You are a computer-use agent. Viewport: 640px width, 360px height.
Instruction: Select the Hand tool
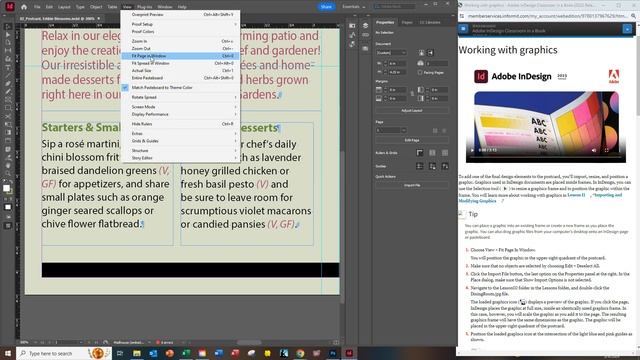tap(8, 165)
